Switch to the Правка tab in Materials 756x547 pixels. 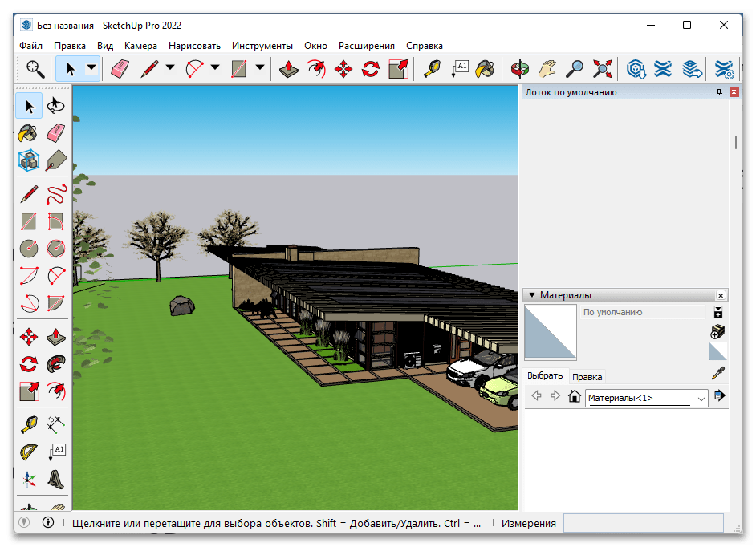587,377
